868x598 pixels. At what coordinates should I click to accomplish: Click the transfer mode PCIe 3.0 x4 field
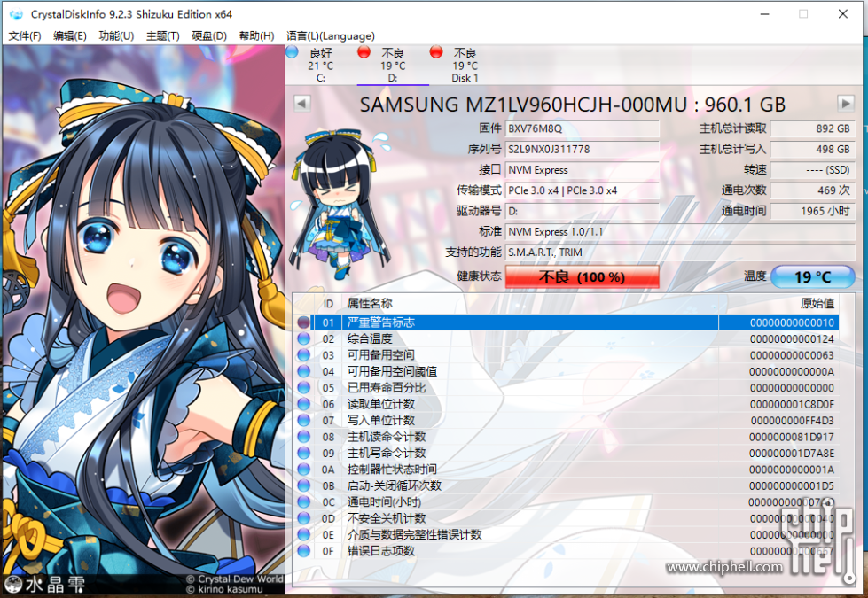click(582, 190)
